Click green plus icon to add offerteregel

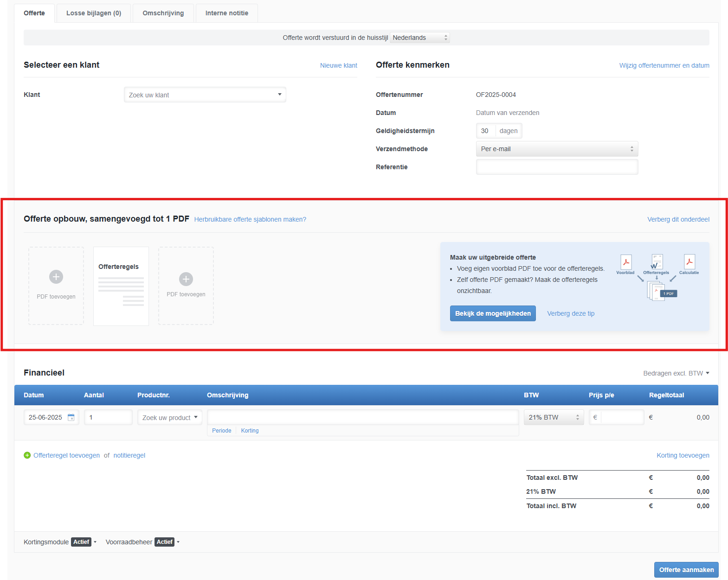coord(27,455)
